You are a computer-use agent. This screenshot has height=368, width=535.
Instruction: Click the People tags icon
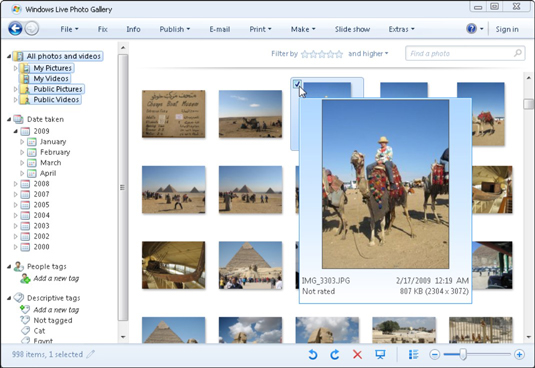click(18, 266)
